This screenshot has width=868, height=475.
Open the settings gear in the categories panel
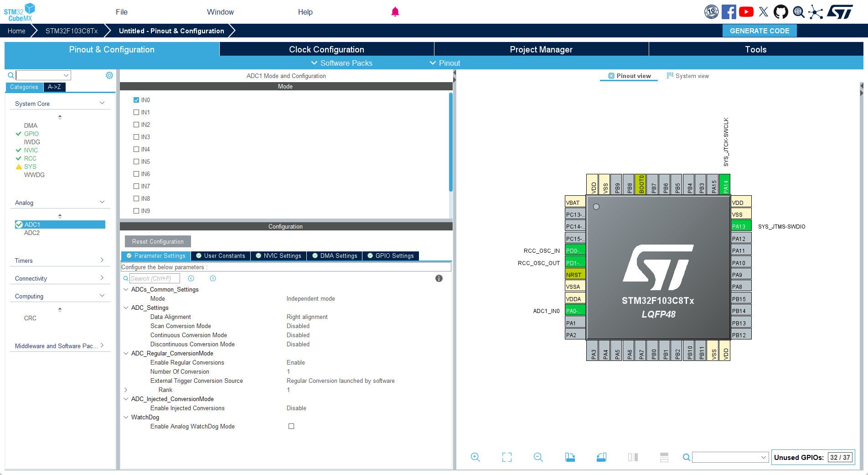[x=109, y=75]
